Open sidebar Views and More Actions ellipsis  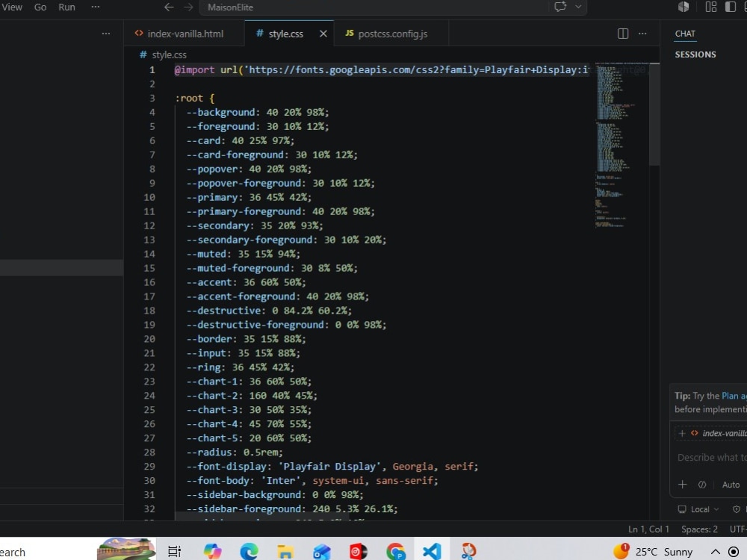(106, 34)
